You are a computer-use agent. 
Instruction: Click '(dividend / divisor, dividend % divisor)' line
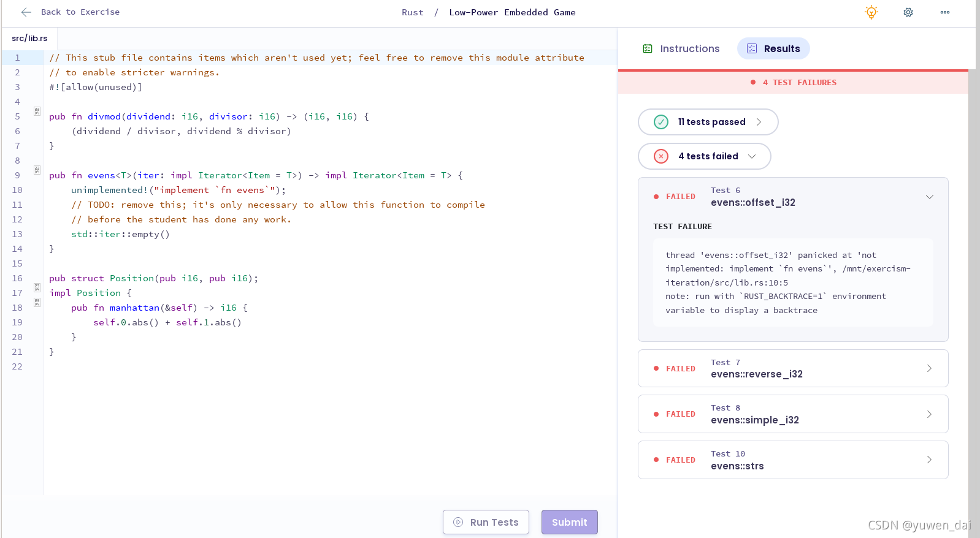tap(182, 131)
